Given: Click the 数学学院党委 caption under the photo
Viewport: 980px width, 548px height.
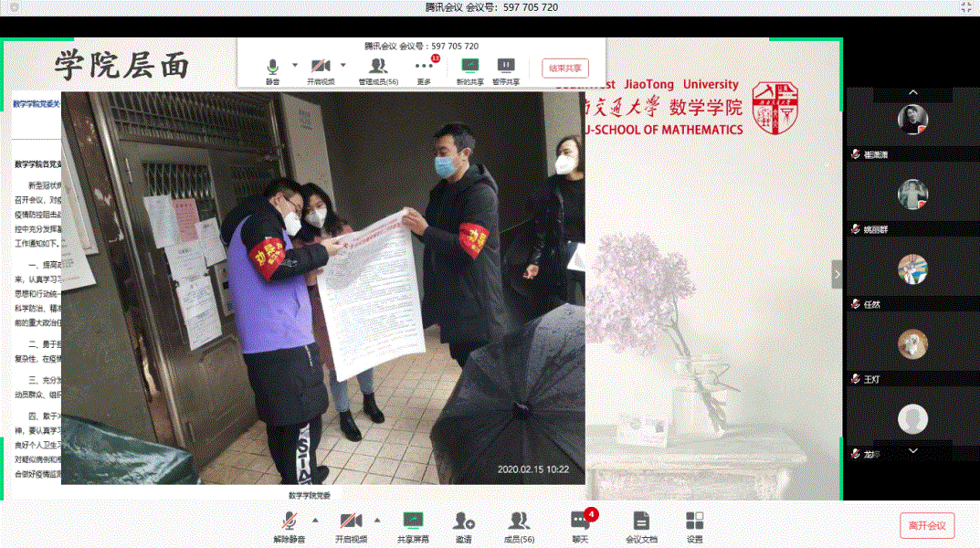Looking at the screenshot, I should [x=310, y=496].
